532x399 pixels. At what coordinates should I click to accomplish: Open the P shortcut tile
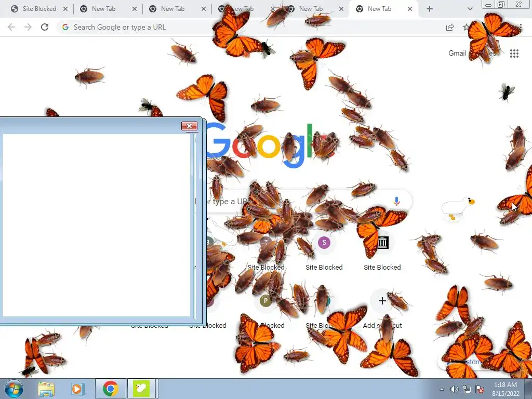(x=265, y=310)
